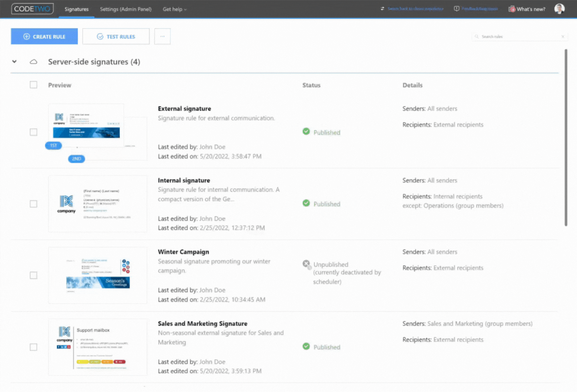Viewport: 577px width, 392px height.
Task: Open the What's new? panel
Action: coord(531,9)
